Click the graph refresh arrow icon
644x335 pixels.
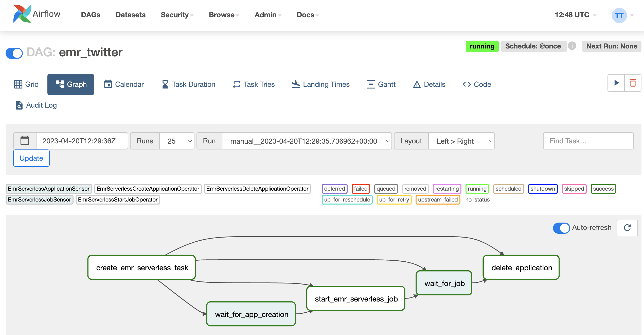[627, 228]
